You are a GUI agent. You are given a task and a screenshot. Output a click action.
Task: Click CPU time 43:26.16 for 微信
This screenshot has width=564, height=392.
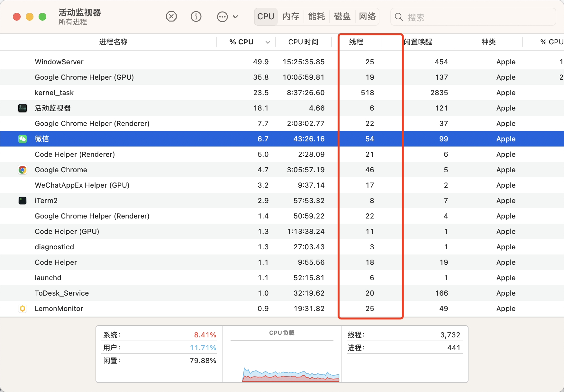coord(309,139)
